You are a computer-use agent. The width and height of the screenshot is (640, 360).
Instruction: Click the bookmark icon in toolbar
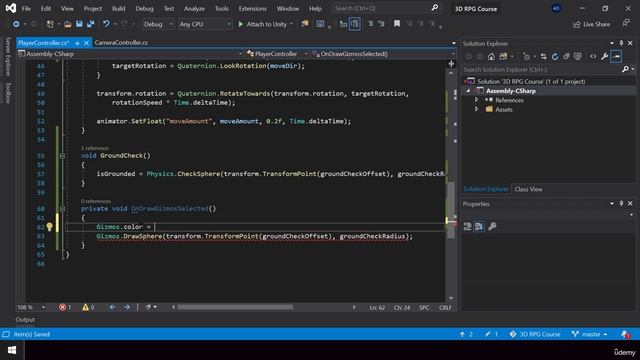pyautogui.click(x=397, y=24)
